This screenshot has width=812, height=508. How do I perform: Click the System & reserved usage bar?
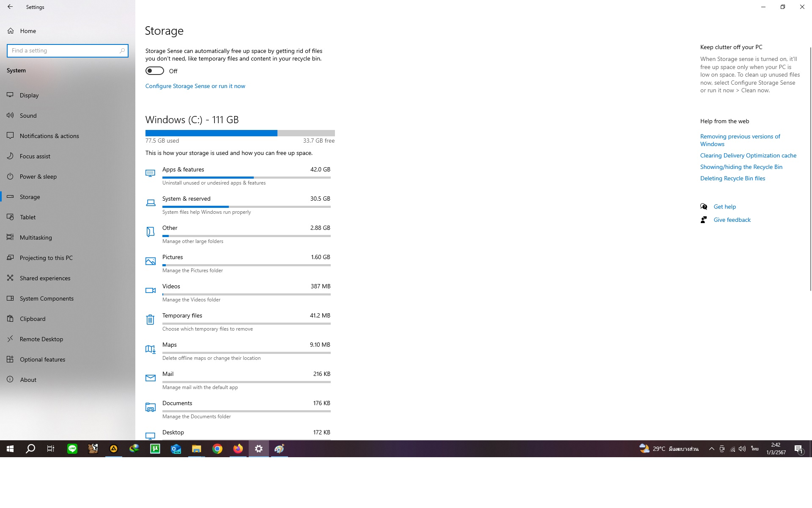tap(247, 207)
